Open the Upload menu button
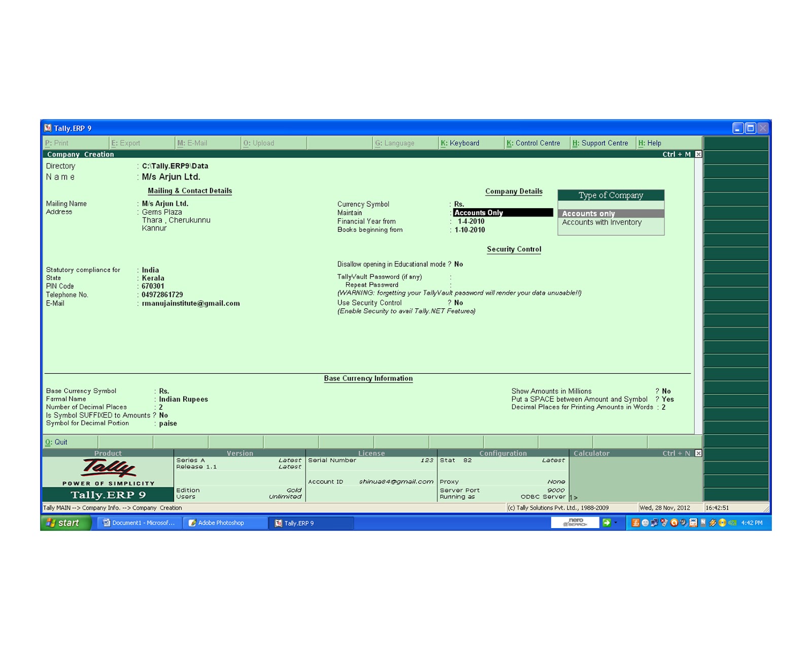 [274, 143]
